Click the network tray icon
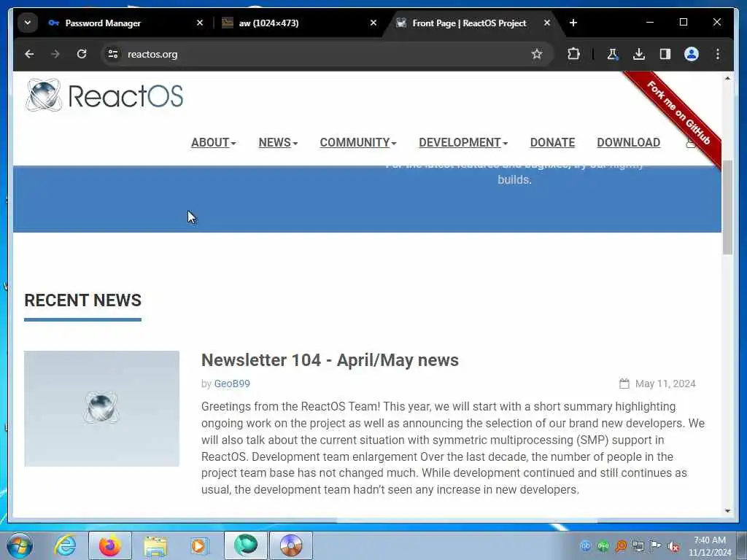The width and height of the screenshot is (747, 560). pos(638,546)
